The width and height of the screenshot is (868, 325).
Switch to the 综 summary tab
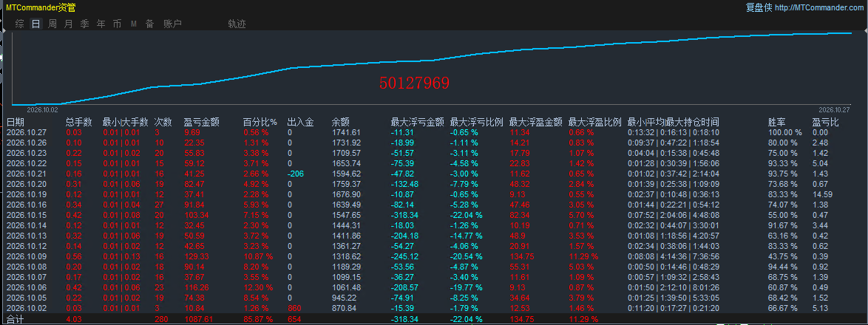[x=20, y=24]
